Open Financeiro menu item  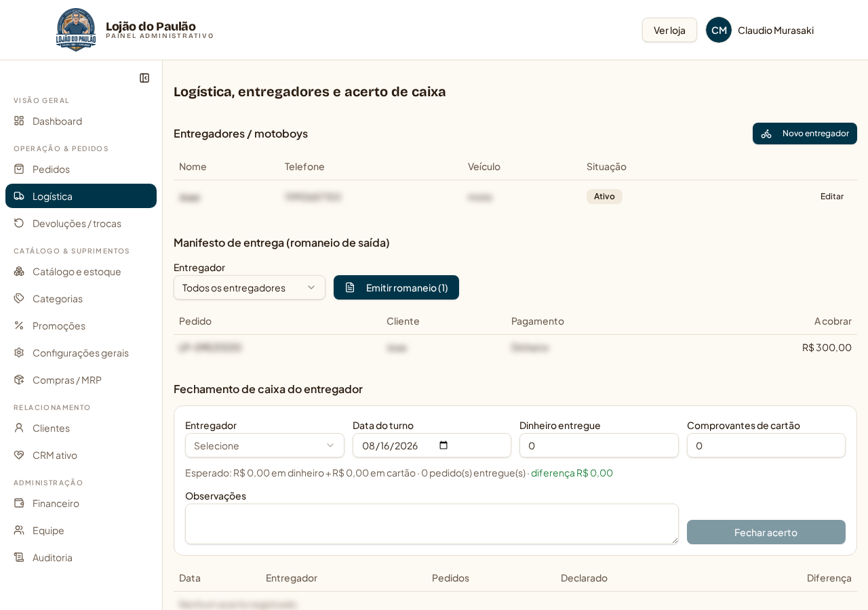(x=81, y=503)
